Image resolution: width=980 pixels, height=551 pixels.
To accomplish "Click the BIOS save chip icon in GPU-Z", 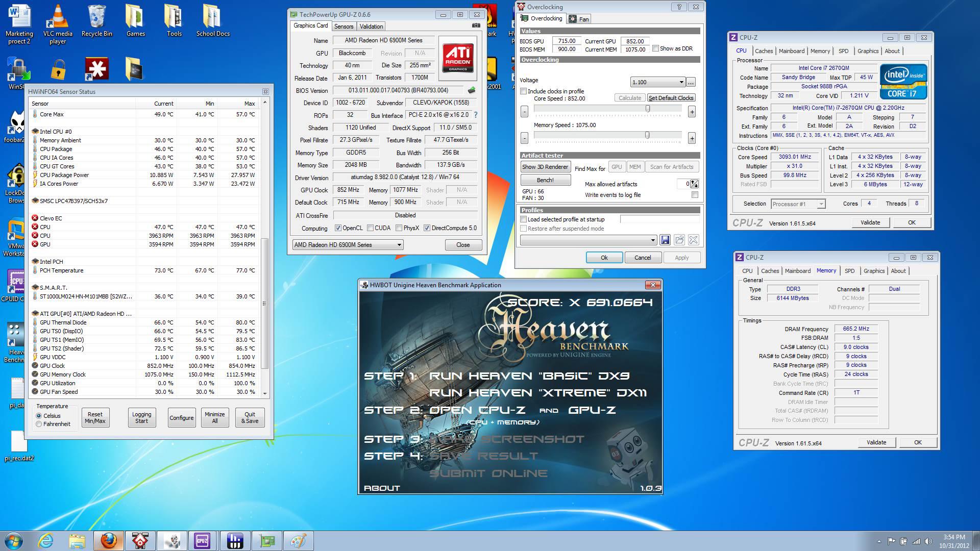I will (471, 90).
